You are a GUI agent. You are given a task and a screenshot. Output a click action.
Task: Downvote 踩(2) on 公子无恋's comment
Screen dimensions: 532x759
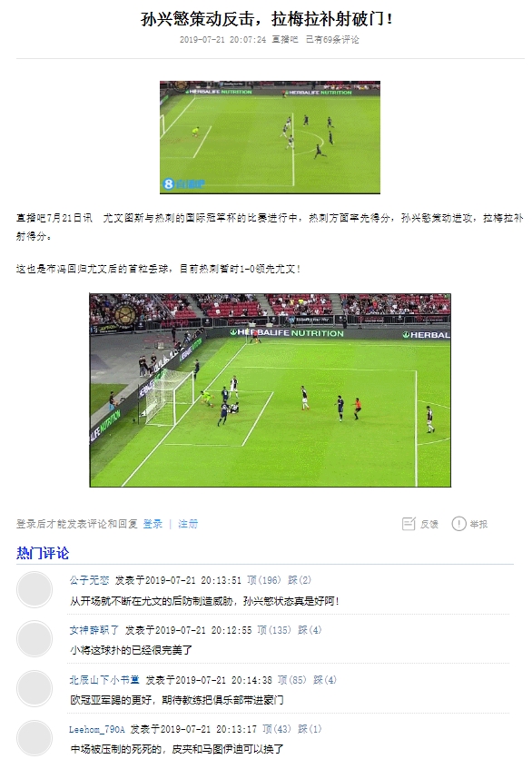300,580
